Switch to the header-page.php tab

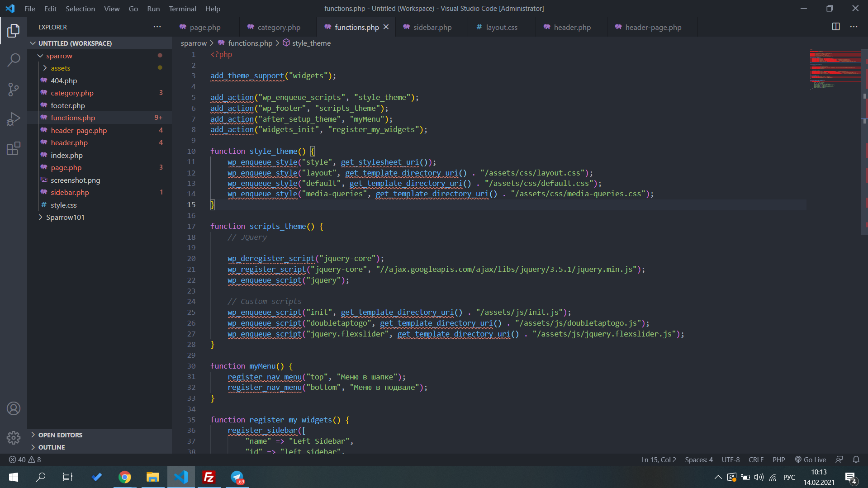[653, 27]
